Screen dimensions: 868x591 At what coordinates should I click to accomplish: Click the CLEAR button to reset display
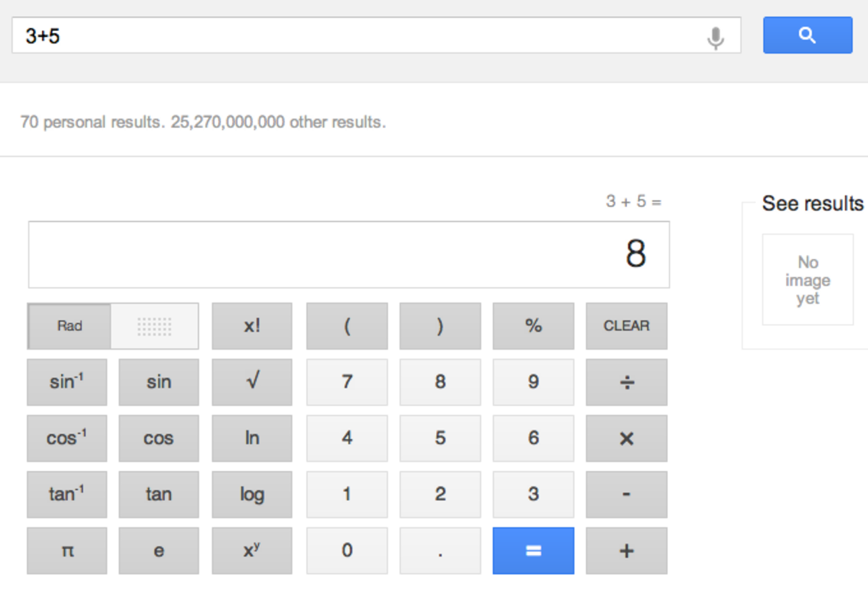[x=626, y=326]
